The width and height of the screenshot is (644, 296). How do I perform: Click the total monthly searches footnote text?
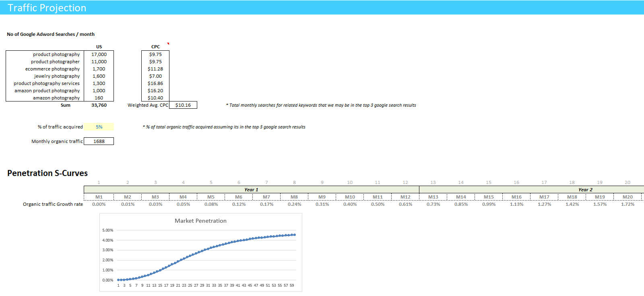pos(321,105)
